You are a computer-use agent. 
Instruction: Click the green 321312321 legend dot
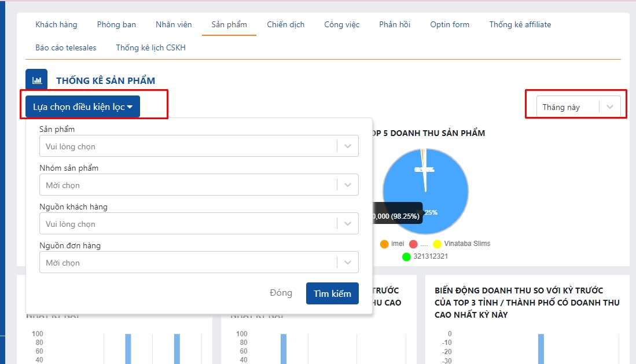pos(406,256)
